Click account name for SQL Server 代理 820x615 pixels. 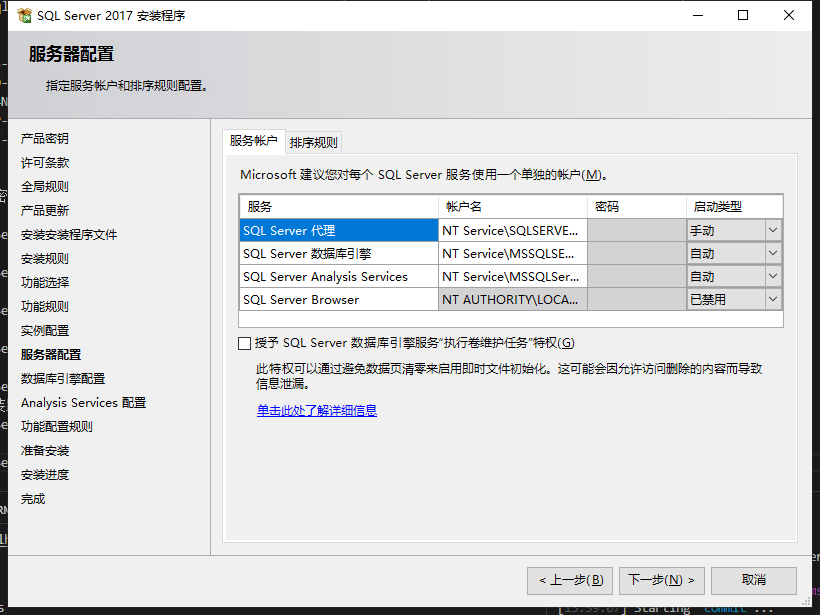pos(511,230)
